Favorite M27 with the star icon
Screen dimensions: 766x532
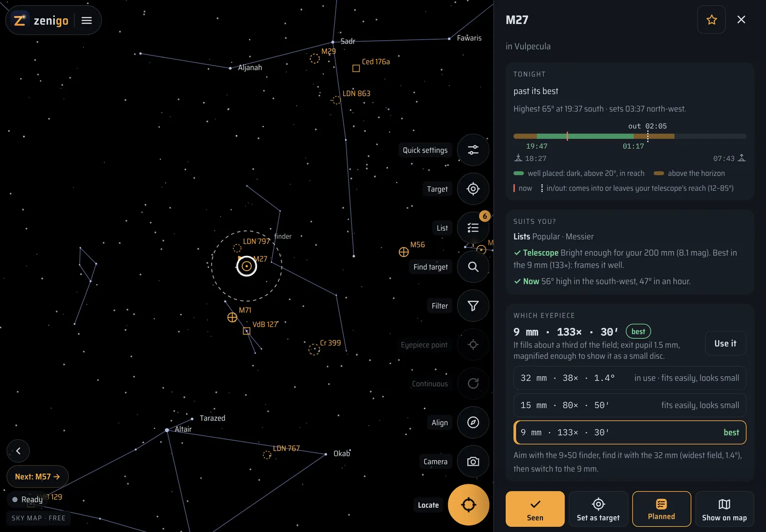pyautogui.click(x=711, y=20)
